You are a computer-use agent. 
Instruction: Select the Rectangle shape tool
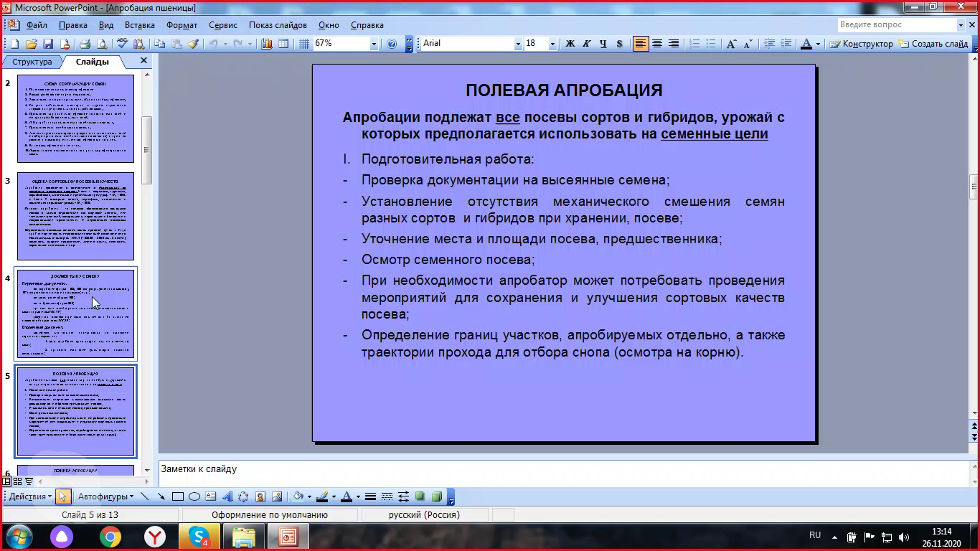[x=178, y=496]
